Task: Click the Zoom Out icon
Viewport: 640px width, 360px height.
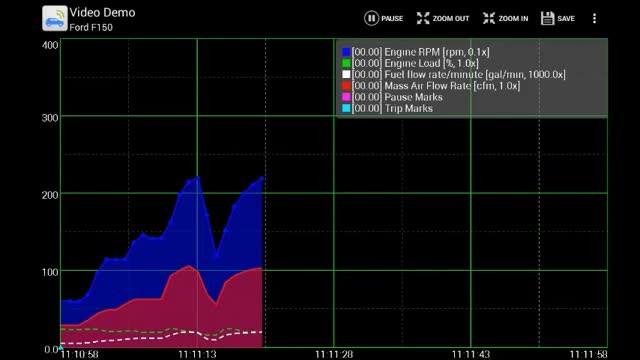Action: click(x=423, y=18)
